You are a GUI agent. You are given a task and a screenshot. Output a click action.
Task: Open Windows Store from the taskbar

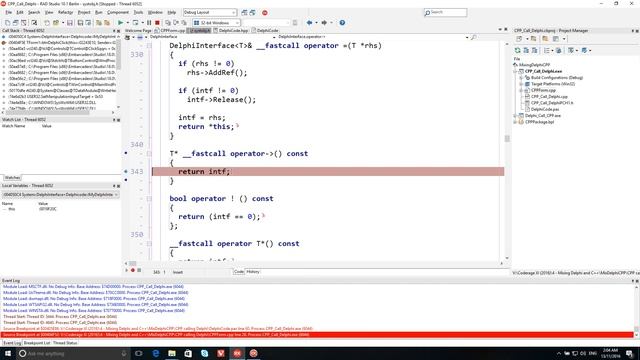point(188,353)
